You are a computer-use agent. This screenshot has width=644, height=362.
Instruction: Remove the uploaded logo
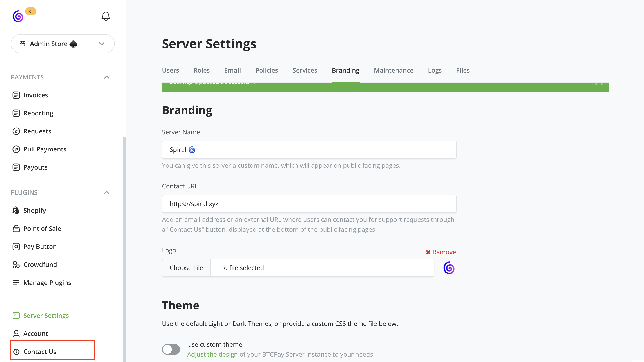pyautogui.click(x=441, y=252)
